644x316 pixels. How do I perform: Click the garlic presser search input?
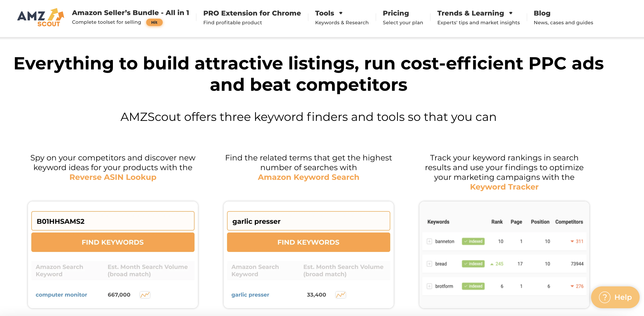point(308,221)
